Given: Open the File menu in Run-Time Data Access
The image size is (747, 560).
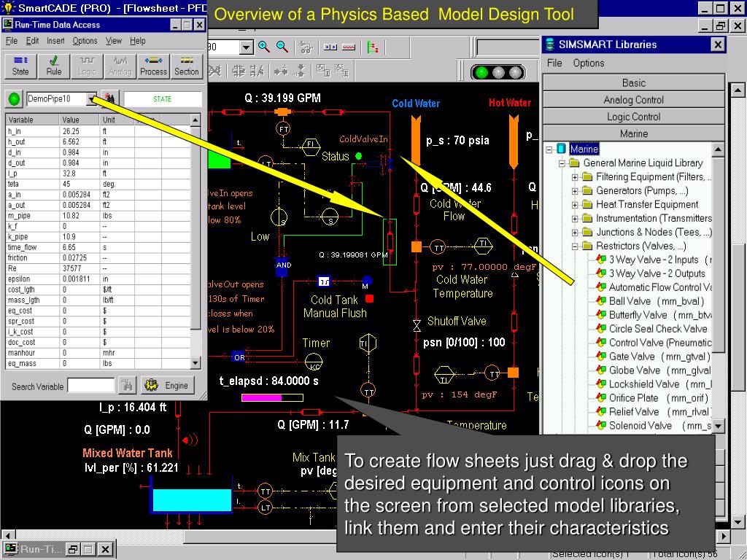Looking at the screenshot, I should coord(12,41).
